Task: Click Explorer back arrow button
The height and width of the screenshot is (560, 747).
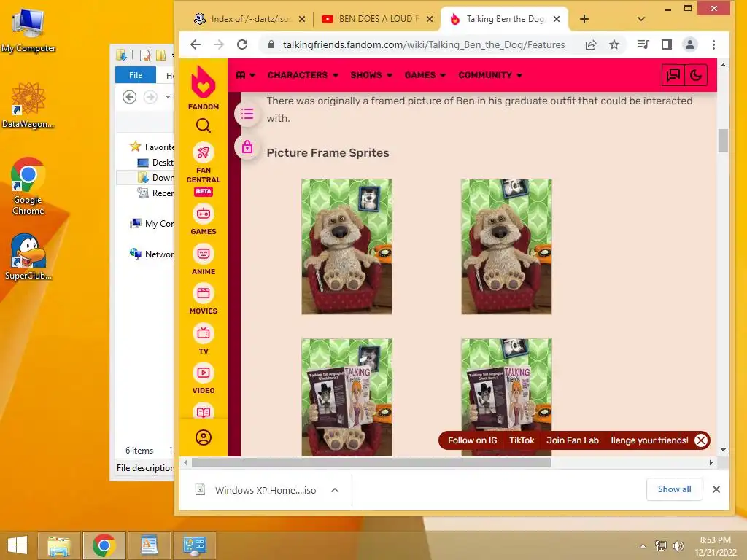Action: pos(129,97)
